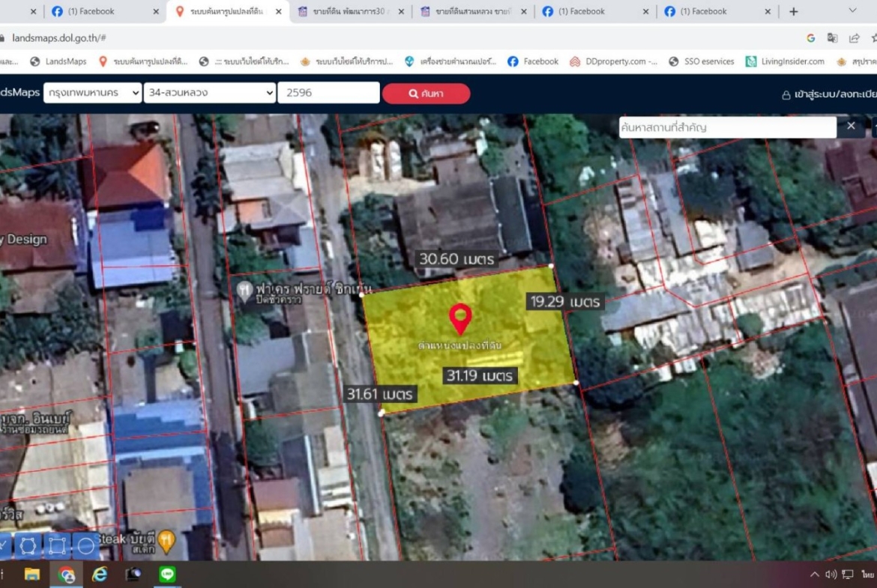The width and height of the screenshot is (877, 588).
Task: Click the 31.19 เมตร measurement label
Action: click(x=479, y=375)
